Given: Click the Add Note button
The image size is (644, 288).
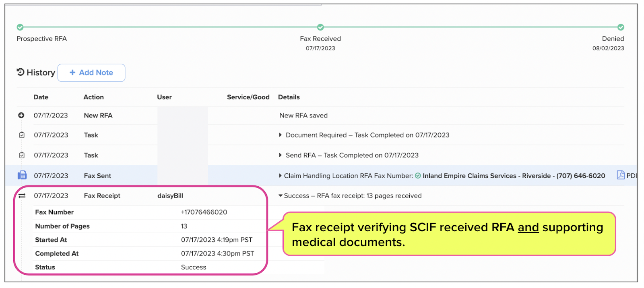Looking at the screenshot, I should [91, 73].
